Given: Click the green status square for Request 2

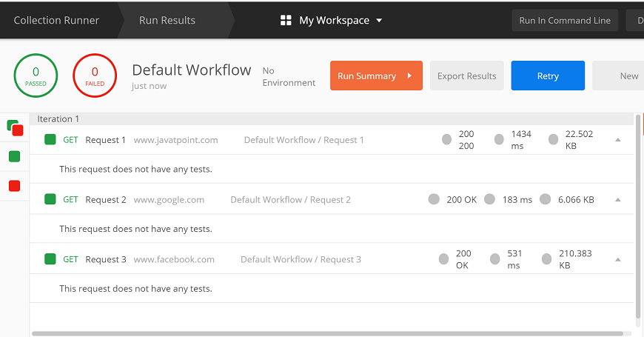Looking at the screenshot, I should pyautogui.click(x=50, y=199).
